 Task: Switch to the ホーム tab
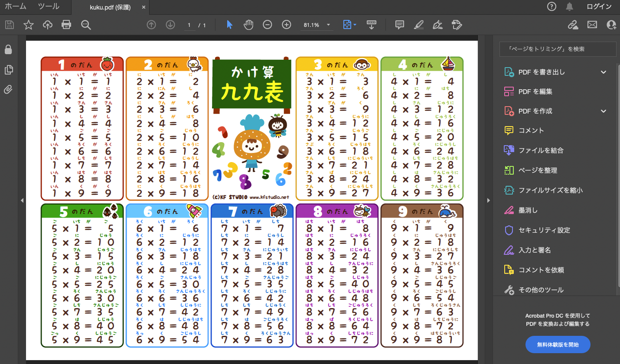tap(15, 6)
